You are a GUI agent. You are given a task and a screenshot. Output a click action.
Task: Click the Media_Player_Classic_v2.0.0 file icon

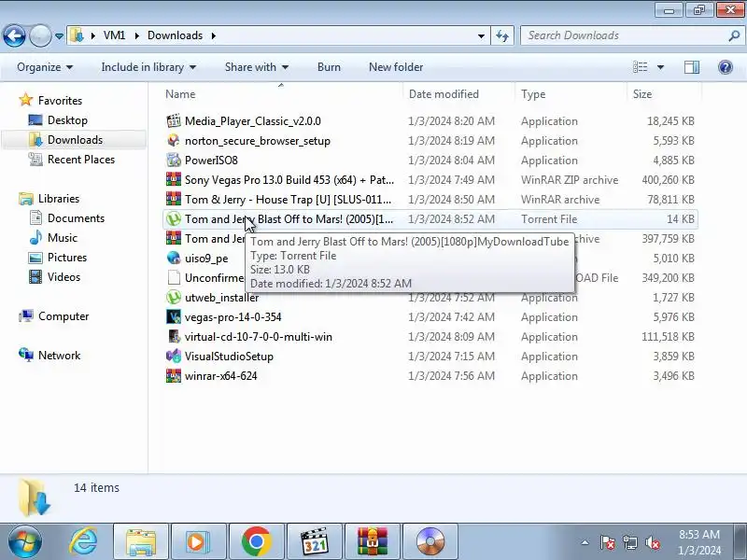(174, 121)
